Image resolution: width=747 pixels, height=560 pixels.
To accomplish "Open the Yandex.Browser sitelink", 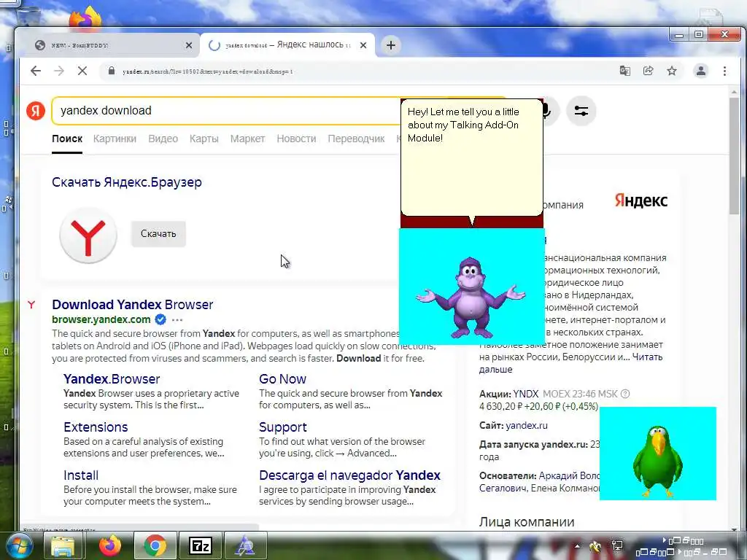I will 112,379.
